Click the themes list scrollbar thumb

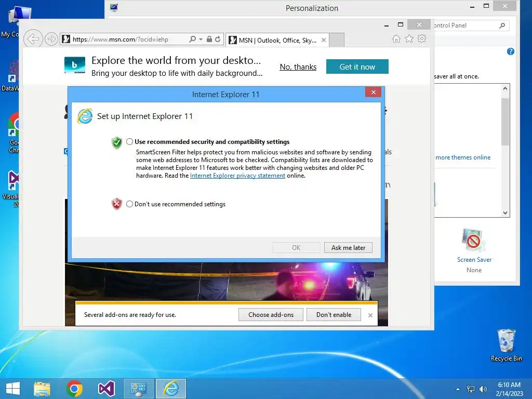(x=505, y=122)
